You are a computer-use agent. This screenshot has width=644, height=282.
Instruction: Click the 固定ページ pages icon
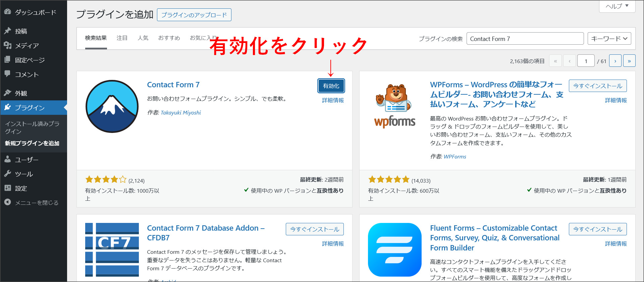point(7,60)
